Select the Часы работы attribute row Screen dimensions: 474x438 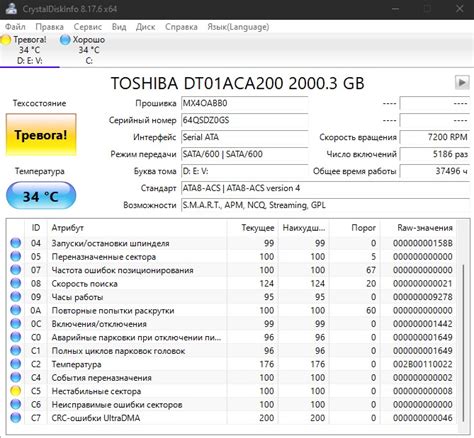click(x=232, y=297)
